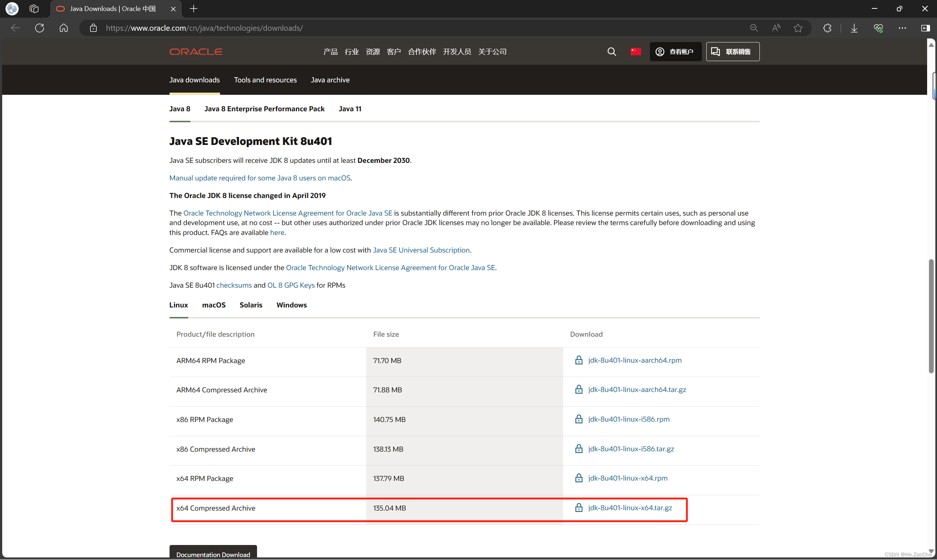Viewport: 937px width, 560px height.
Task: Close the Java Downloads browser tab
Action: click(x=173, y=9)
